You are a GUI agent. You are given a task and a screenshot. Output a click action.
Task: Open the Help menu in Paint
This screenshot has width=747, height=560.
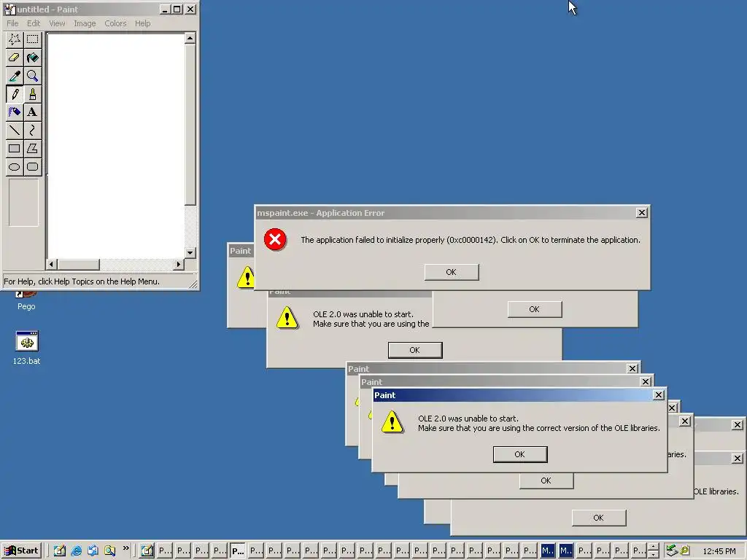pos(142,23)
